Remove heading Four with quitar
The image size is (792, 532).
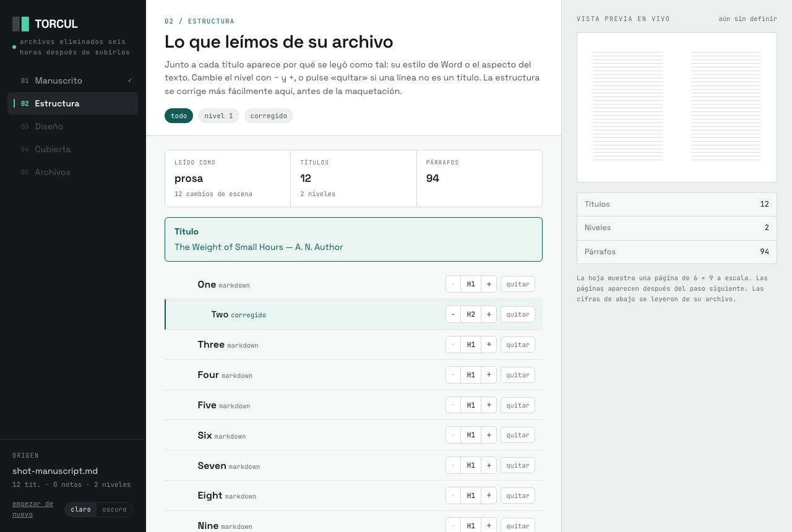(518, 375)
